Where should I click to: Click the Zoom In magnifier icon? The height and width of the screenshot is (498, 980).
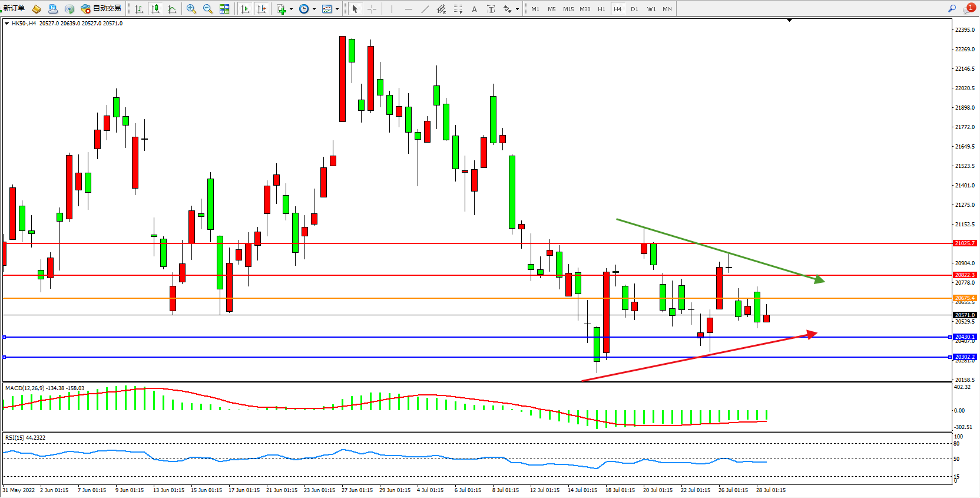click(191, 9)
